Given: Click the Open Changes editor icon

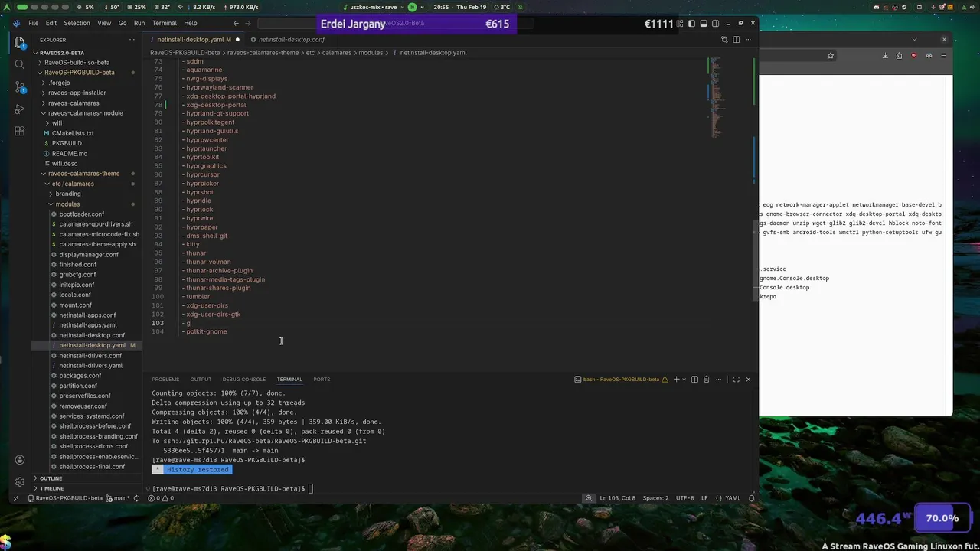Looking at the screenshot, I should pyautogui.click(x=724, y=40).
